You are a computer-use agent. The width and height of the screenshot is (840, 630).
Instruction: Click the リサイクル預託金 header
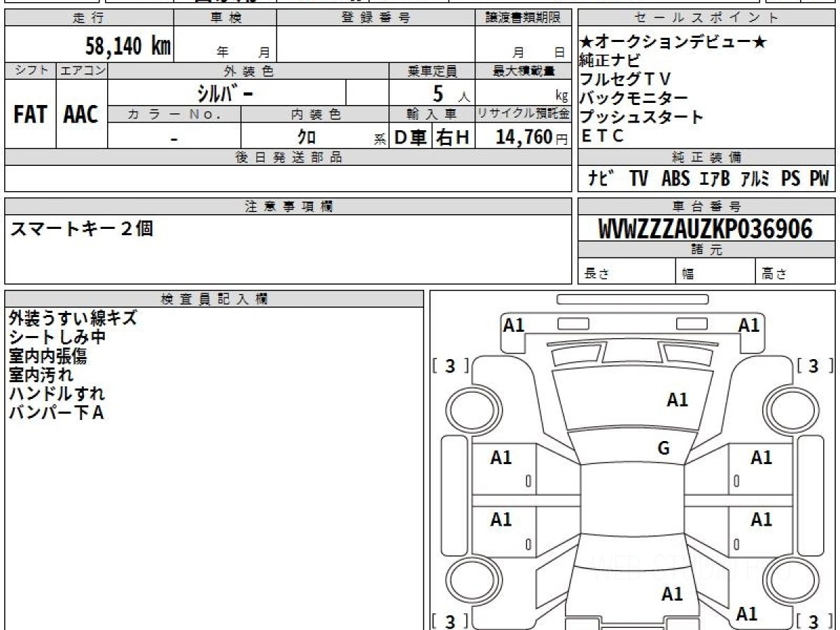524,115
